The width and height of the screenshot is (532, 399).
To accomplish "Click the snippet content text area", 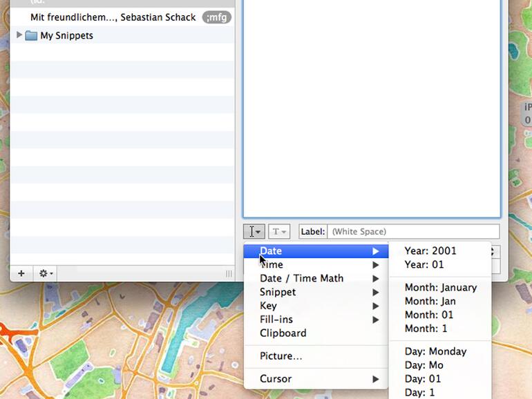I will 372,108.
